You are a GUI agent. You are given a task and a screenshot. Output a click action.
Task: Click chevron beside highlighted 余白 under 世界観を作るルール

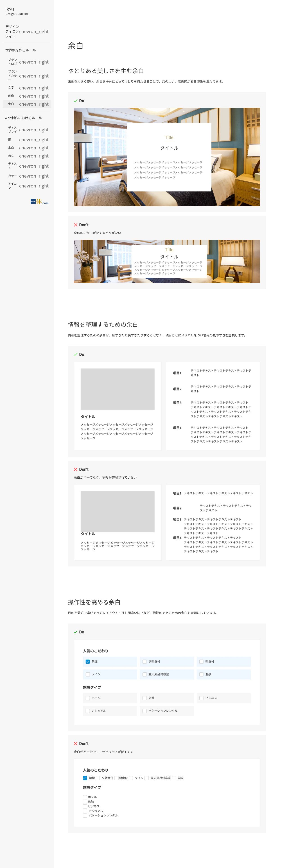(34, 104)
